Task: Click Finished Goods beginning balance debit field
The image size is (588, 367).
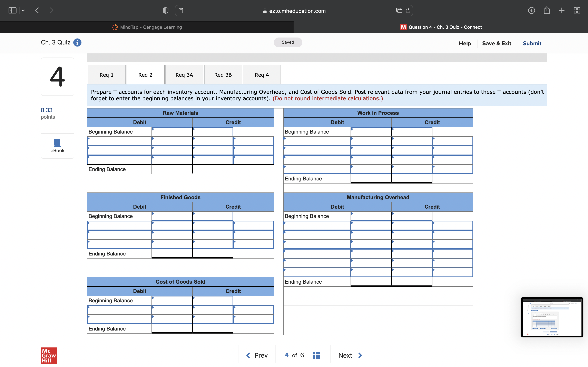Action: click(x=172, y=216)
